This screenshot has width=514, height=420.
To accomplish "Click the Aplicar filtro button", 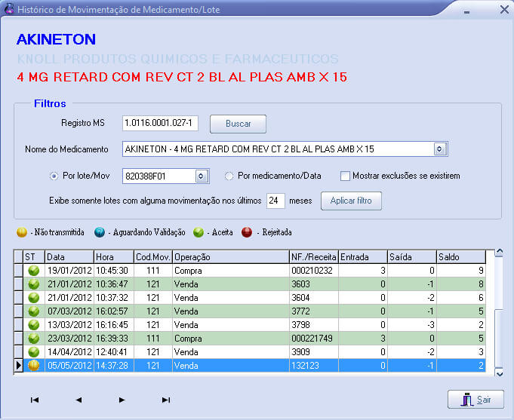I will coord(351,201).
